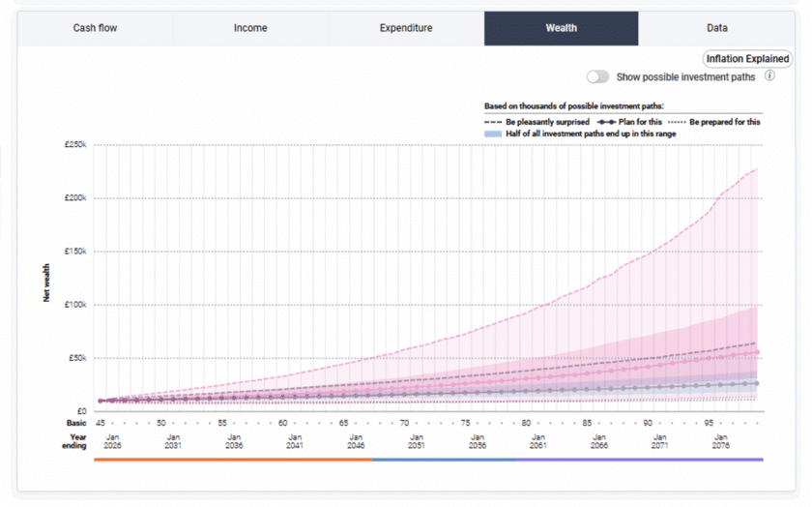Click the Wealth tab
812x507 pixels.
tap(561, 28)
